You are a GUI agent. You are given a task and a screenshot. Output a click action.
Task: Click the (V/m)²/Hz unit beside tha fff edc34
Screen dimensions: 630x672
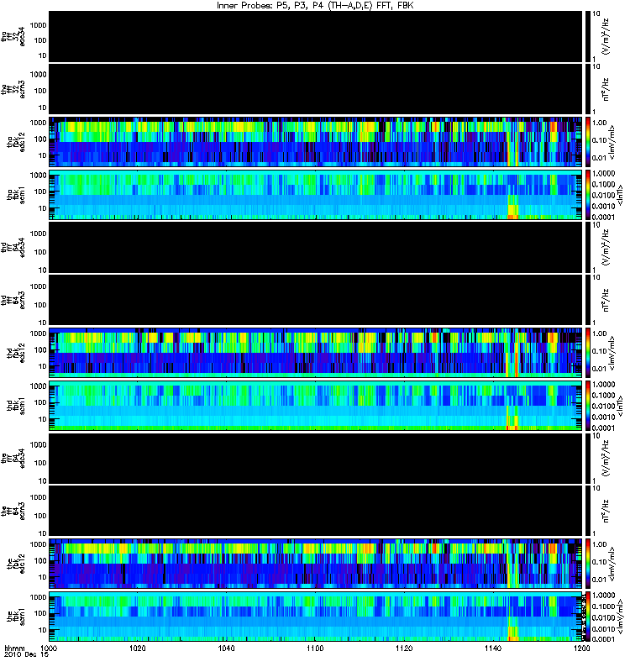pos(606,36)
